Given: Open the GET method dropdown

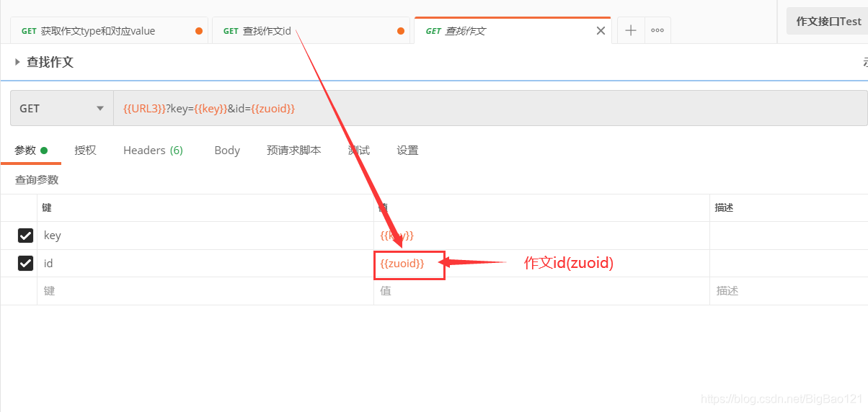Looking at the screenshot, I should (62, 108).
